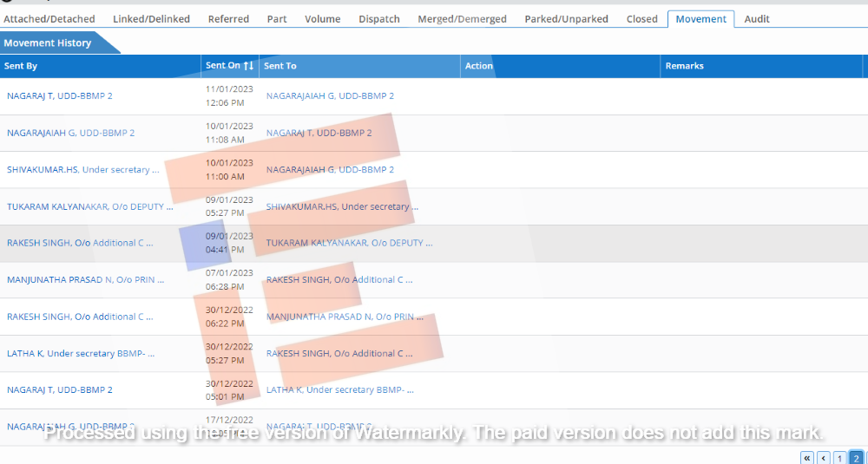Open the Closed tab
This screenshot has width=868, height=464.
[641, 19]
